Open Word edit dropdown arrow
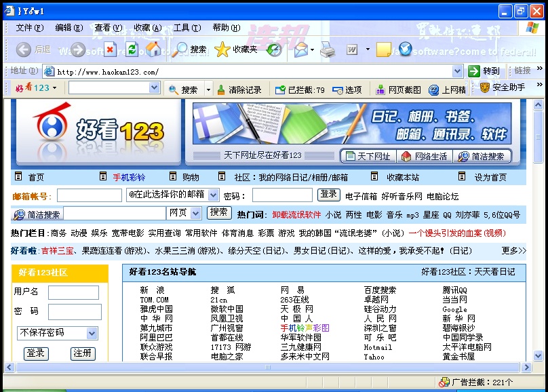The height and width of the screenshot is (392, 548). click(368, 50)
